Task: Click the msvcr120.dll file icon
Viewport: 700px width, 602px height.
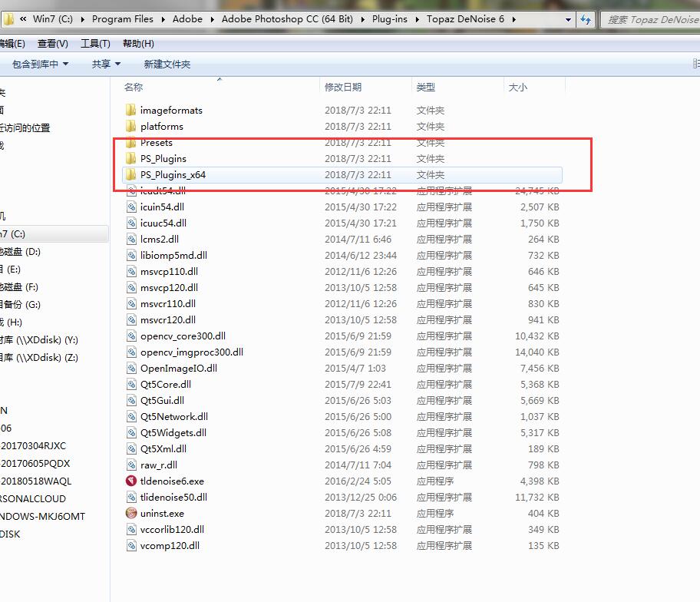Action: click(131, 319)
